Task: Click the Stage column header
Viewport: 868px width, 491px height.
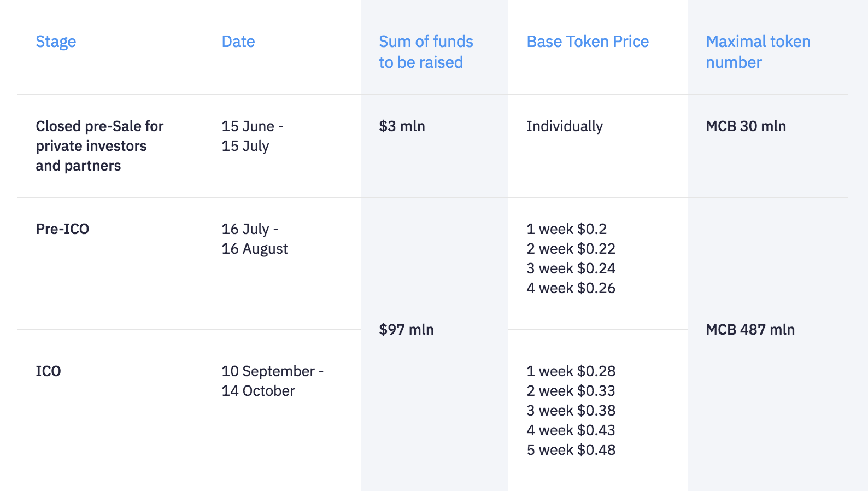Action: 56,42
